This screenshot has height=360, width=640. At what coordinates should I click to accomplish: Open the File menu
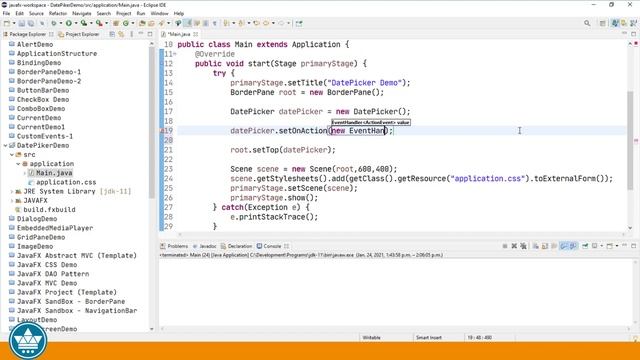(6, 13)
